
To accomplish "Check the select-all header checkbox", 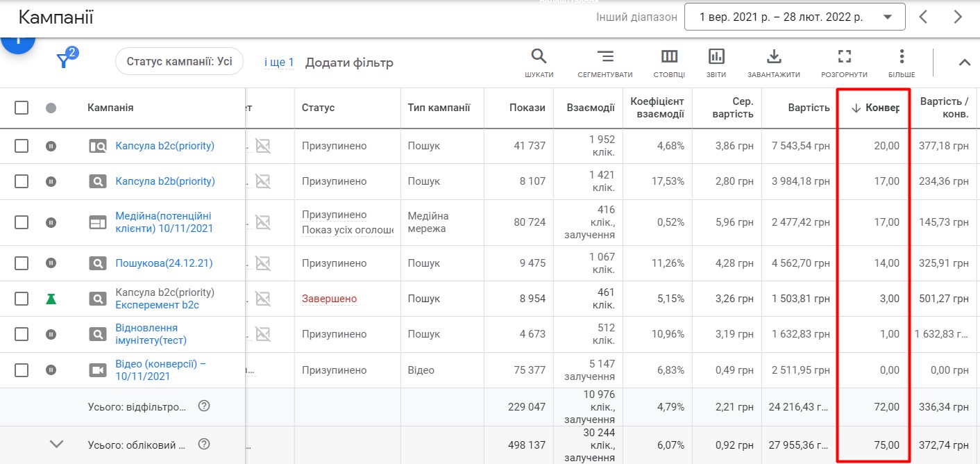I will tap(22, 108).
